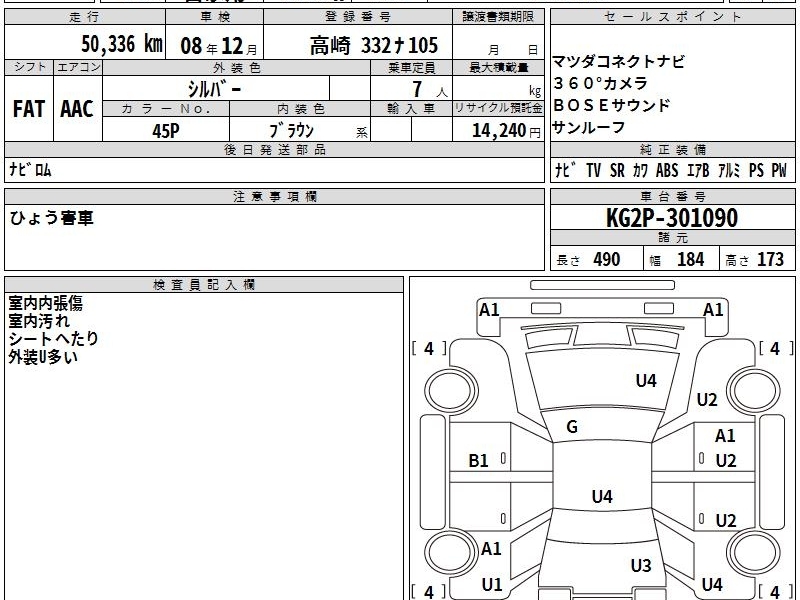Click the registration number 高崎 332ナ105
The height and width of the screenshot is (600, 800).
pos(373,45)
